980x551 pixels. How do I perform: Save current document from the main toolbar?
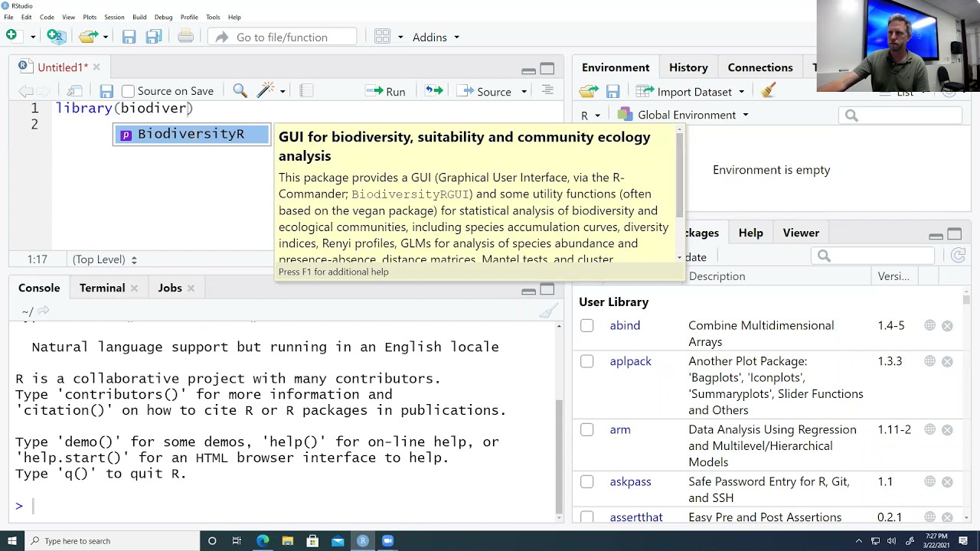129,37
